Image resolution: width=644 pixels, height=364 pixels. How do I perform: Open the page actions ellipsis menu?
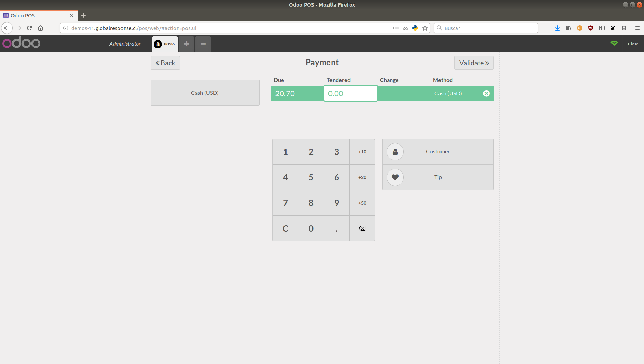point(396,28)
